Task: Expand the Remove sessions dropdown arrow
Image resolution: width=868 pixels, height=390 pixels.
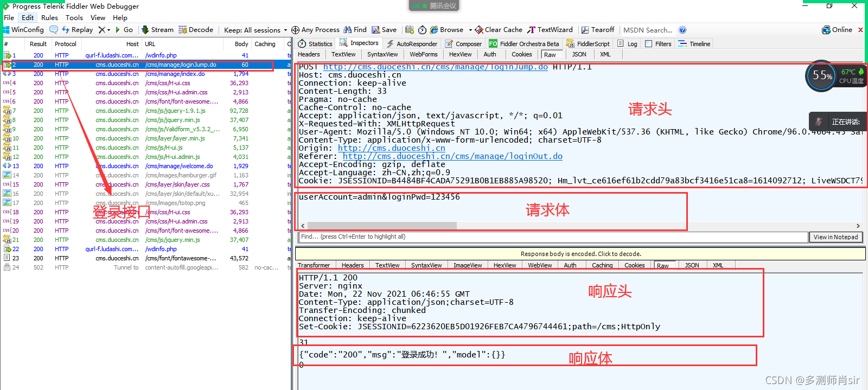Action: (108, 30)
